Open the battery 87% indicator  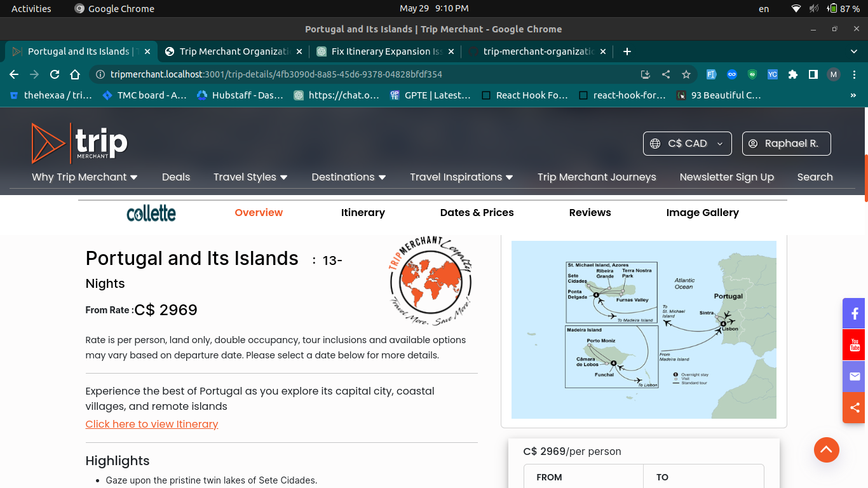(844, 9)
